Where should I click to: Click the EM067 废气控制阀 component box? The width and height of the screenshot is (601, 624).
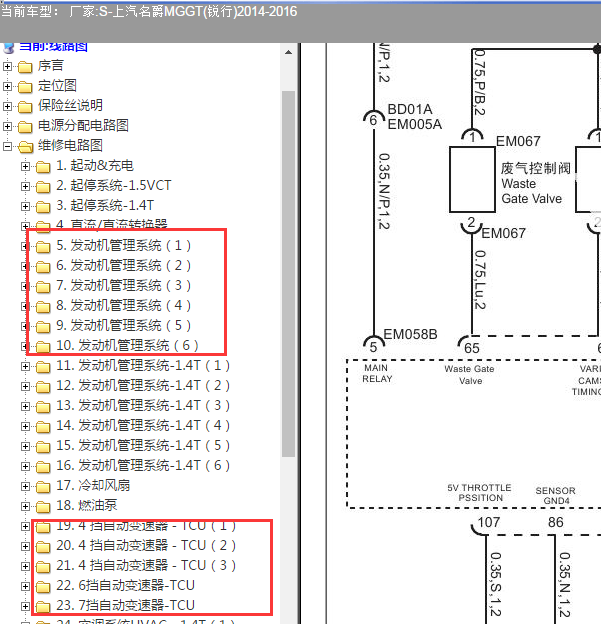point(472,179)
